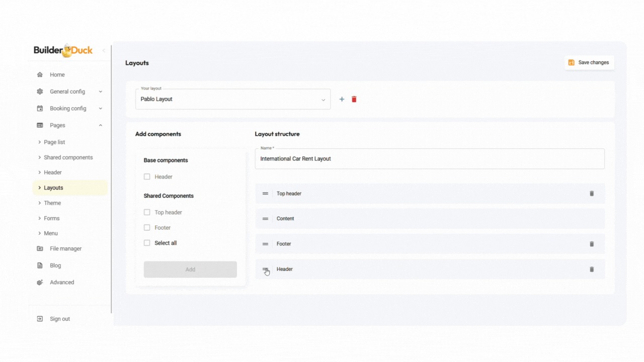The image size is (644, 362).
Task: Click the Save changes button
Action: pos(589,63)
